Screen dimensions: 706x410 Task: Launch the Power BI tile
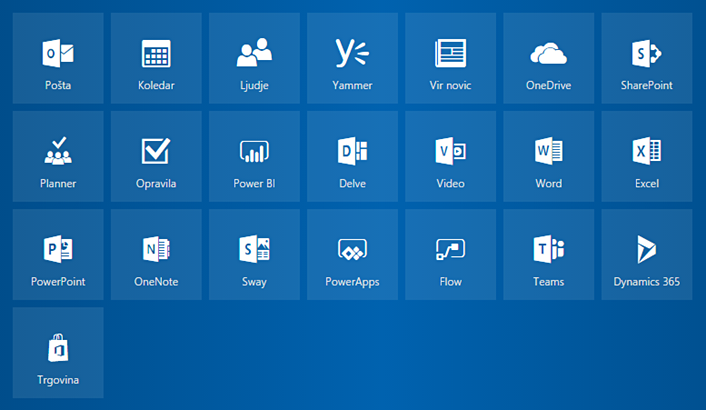pyautogui.click(x=254, y=156)
